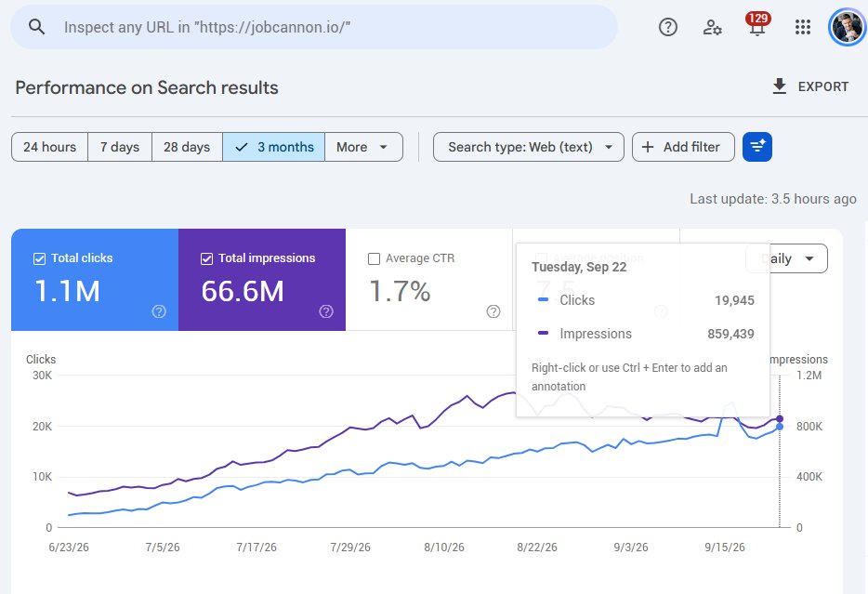Toggle the Total impressions checkbox
Image resolution: width=868 pixels, height=594 pixels.
pyautogui.click(x=206, y=258)
